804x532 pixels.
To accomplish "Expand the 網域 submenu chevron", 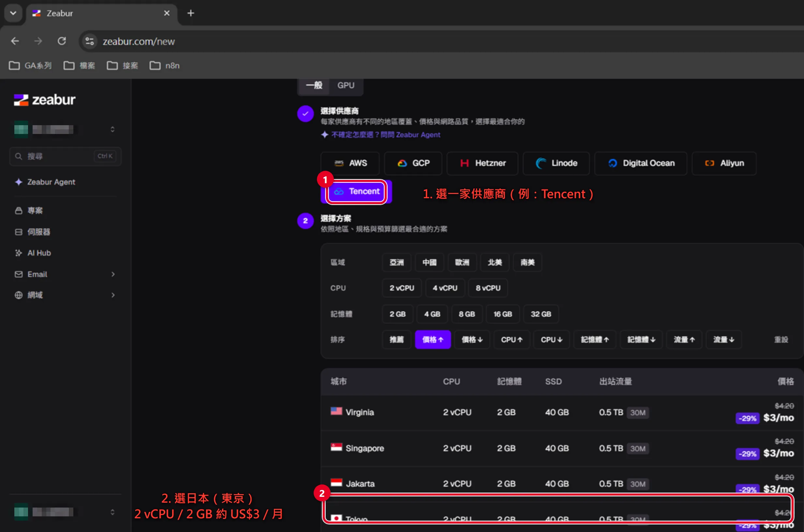I will click(x=113, y=295).
